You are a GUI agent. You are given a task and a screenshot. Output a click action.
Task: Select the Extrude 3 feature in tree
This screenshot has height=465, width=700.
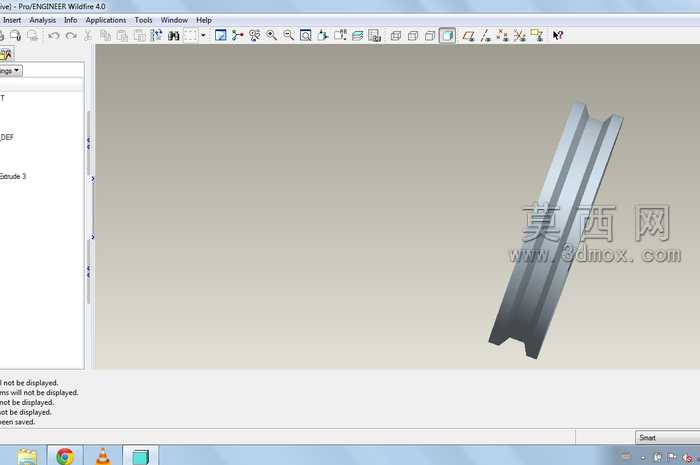point(13,176)
